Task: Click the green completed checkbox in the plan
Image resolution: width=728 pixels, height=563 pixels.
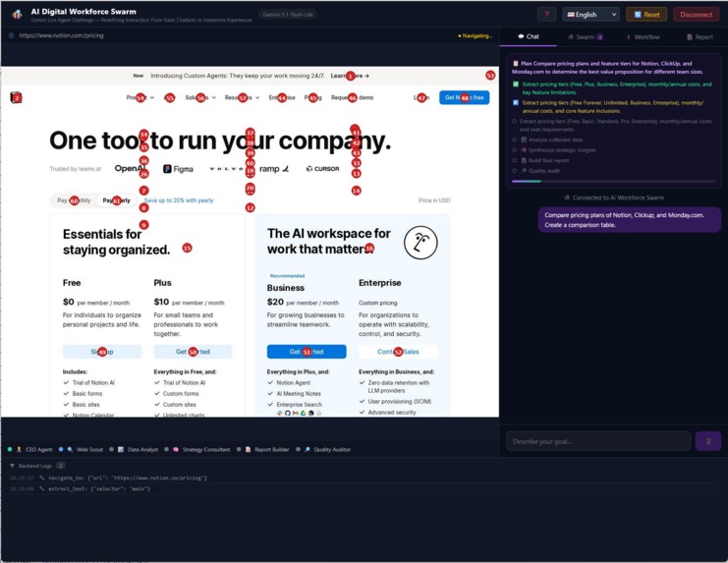Action: coord(516,84)
